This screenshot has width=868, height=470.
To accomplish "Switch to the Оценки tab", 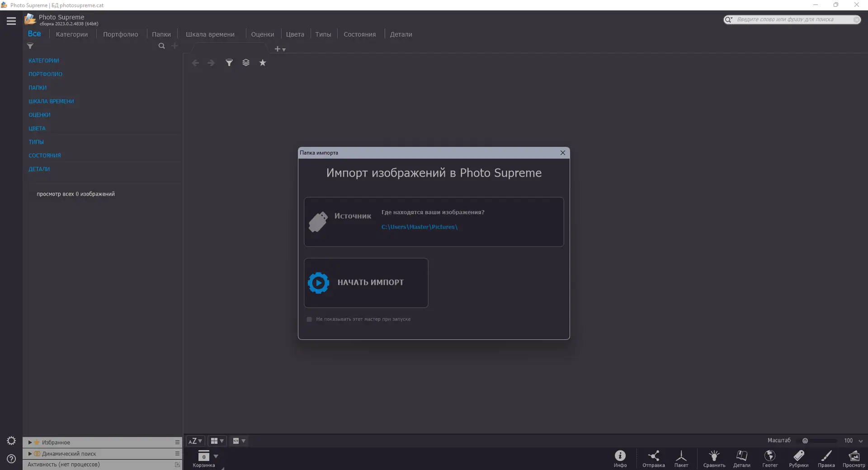I will (263, 34).
